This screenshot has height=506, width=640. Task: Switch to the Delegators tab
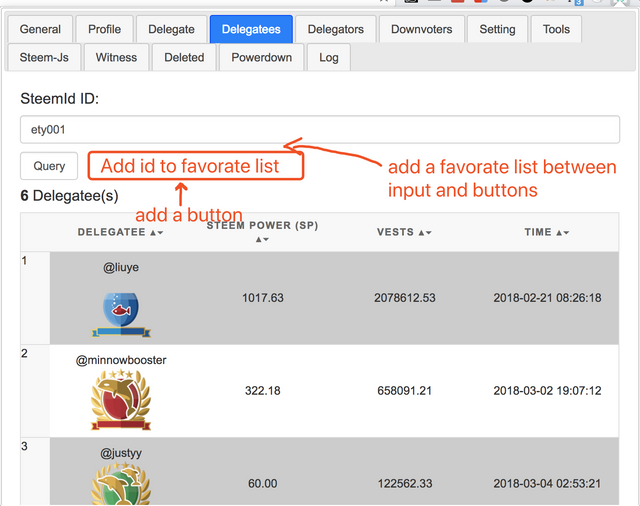tap(336, 29)
